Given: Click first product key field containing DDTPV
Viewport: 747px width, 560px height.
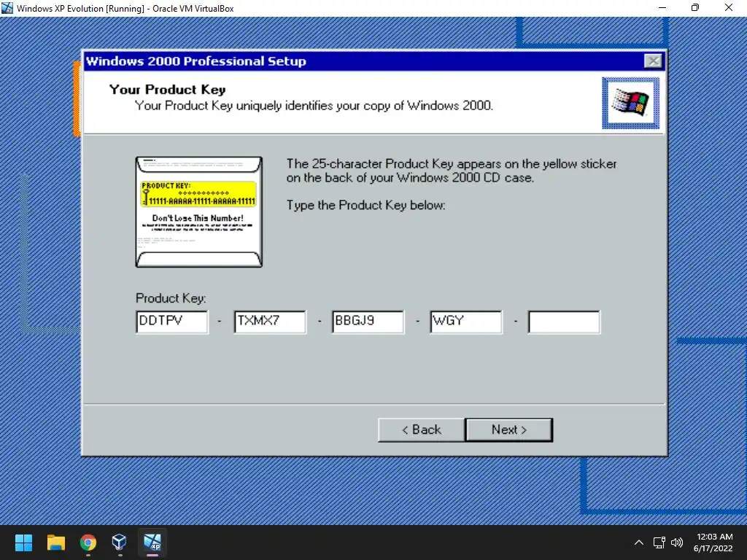Looking at the screenshot, I should tap(172, 322).
